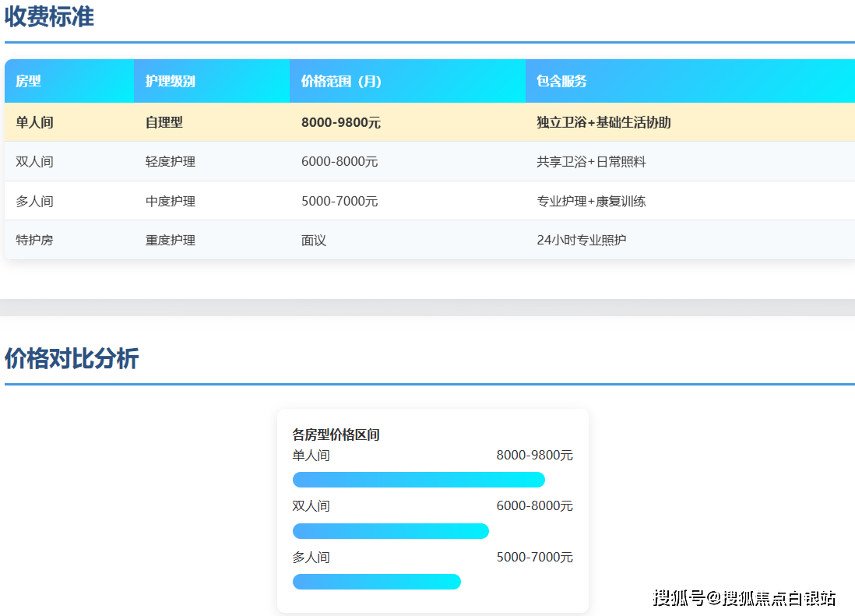
Task: Click the 专业护理+康复训练 service cell
Action: point(591,201)
